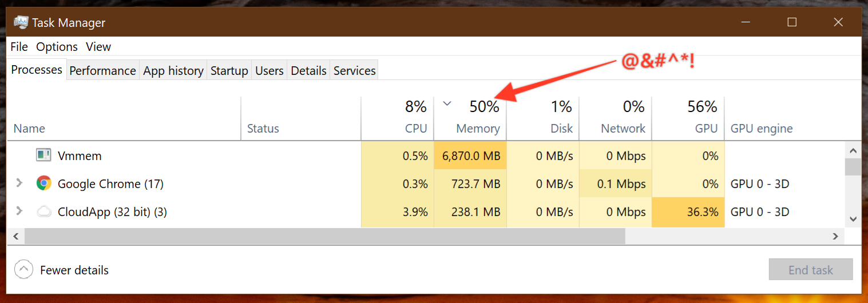The image size is (868, 303).
Task: Open the Services tab
Action: pyautogui.click(x=354, y=70)
